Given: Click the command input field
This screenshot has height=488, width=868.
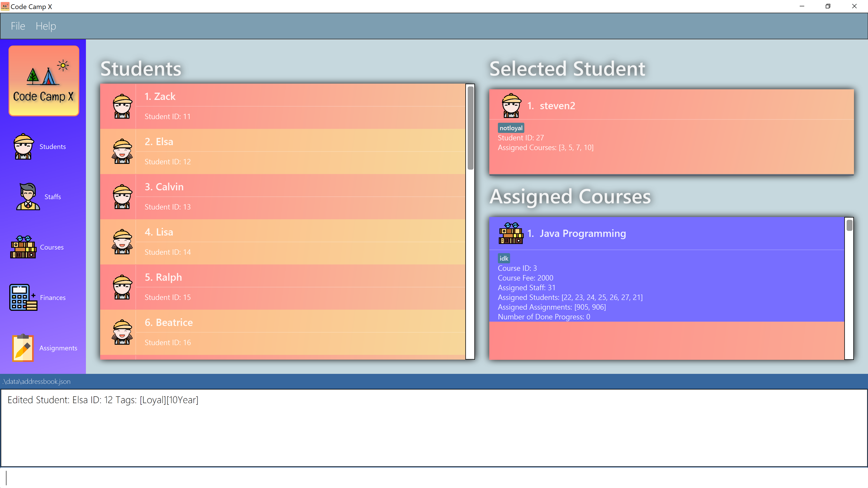Looking at the screenshot, I should (434, 478).
